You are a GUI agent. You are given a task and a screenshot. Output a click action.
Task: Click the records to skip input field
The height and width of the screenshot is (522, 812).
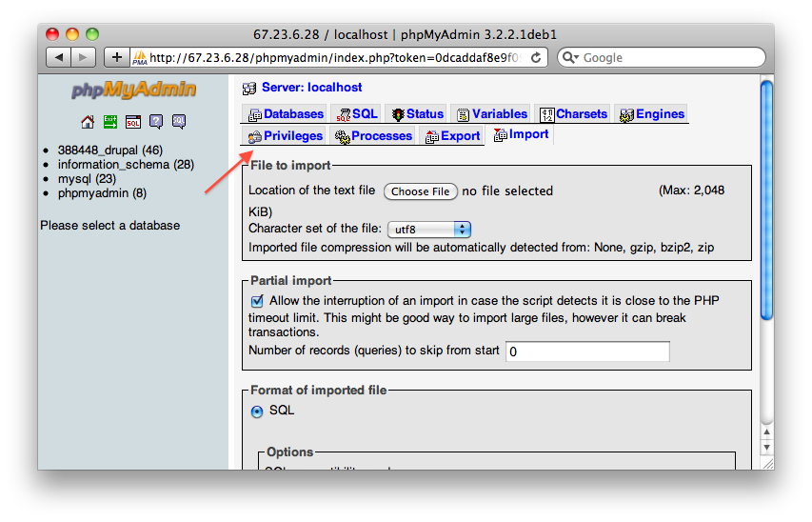(x=587, y=351)
